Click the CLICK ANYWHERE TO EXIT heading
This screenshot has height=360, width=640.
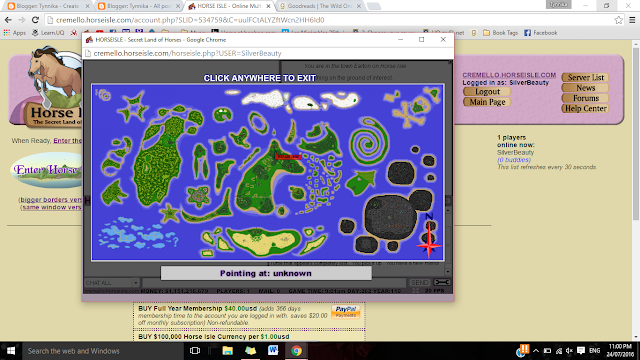coord(260,78)
